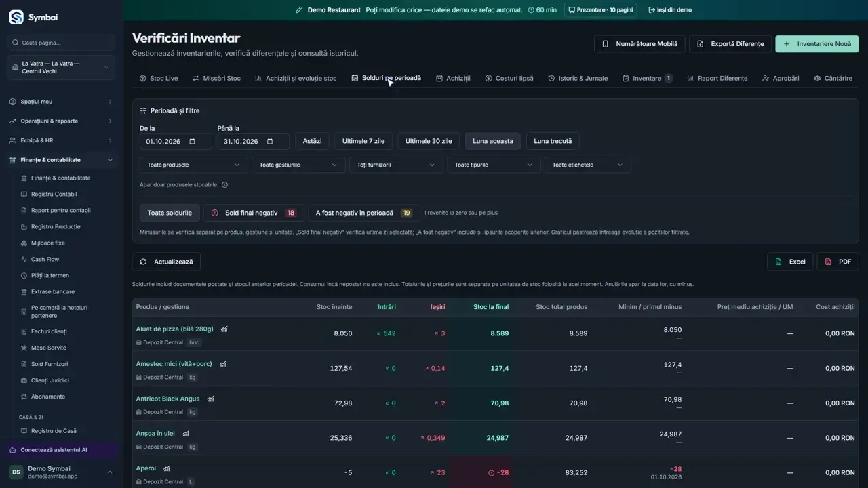Switch to Stoc Live tab
This screenshot has height=488, width=868.
click(159, 78)
